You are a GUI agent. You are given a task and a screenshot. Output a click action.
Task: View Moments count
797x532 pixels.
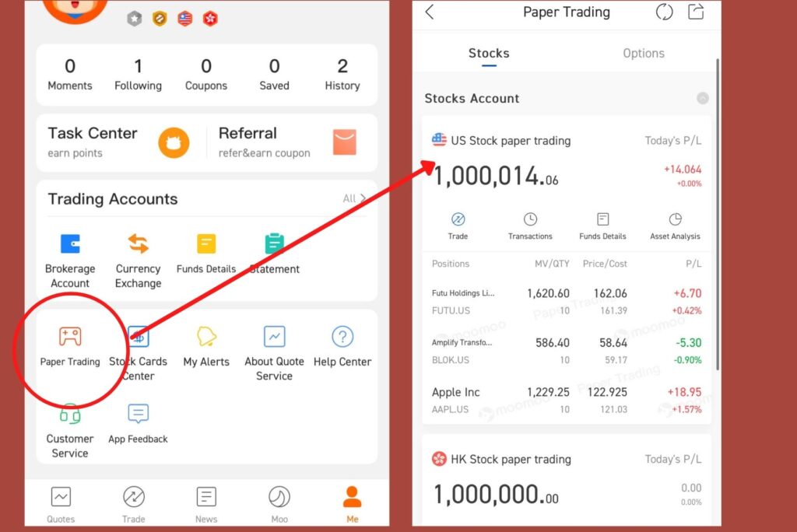point(70,74)
